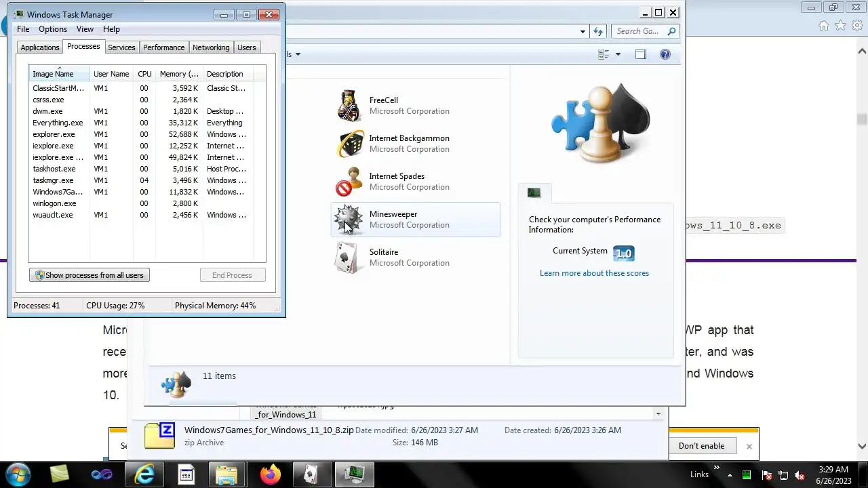The image size is (868, 488).
Task: Switch to Games Explorer taskbar button
Action: click(311, 474)
